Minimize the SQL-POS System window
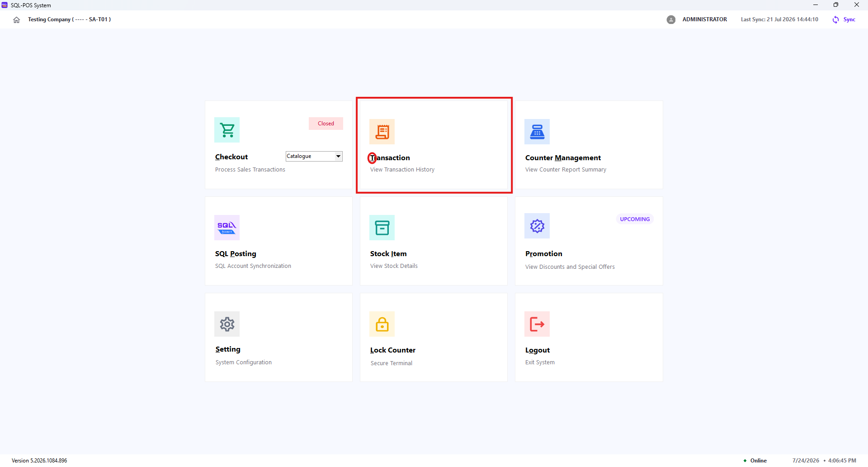Image resolution: width=868 pixels, height=467 pixels. (816, 5)
